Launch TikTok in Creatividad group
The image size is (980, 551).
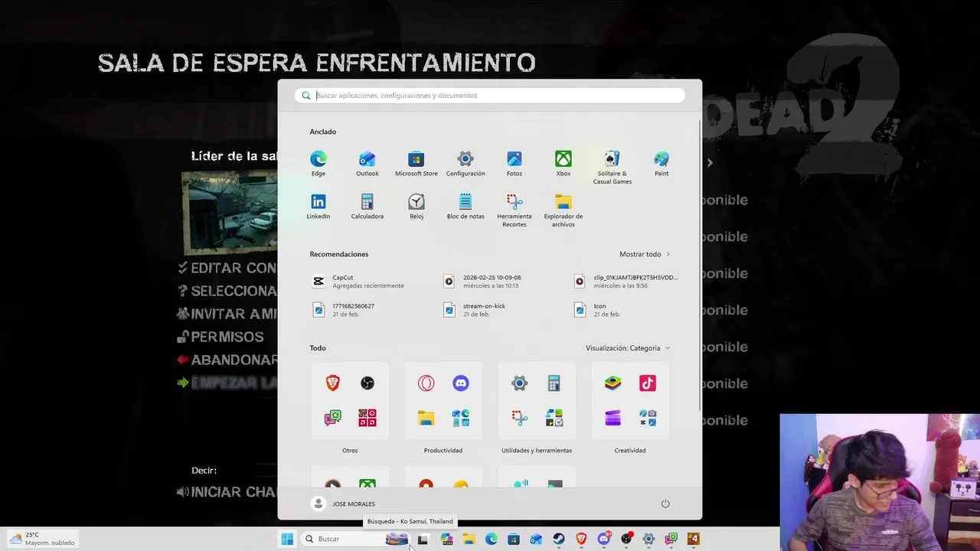click(x=648, y=383)
